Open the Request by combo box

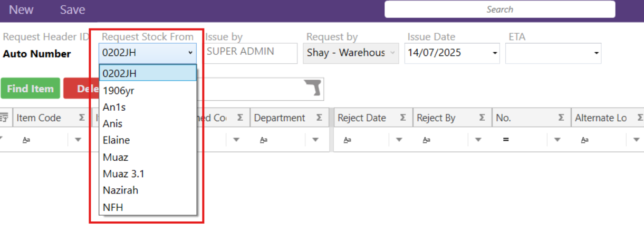click(351, 53)
